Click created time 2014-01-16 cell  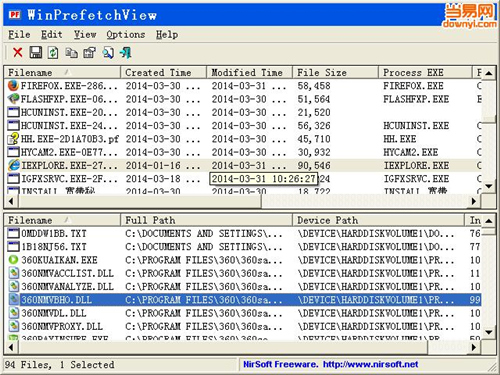pyautogui.click(x=163, y=166)
